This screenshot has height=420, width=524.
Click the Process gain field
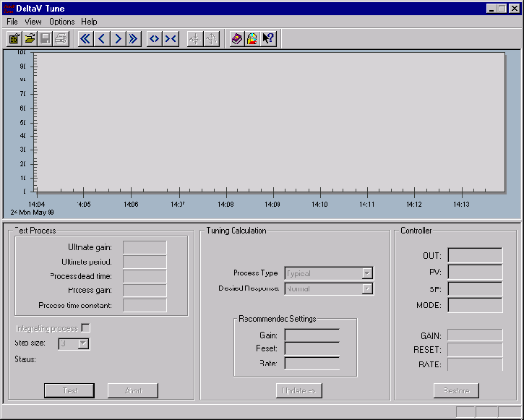pos(145,291)
